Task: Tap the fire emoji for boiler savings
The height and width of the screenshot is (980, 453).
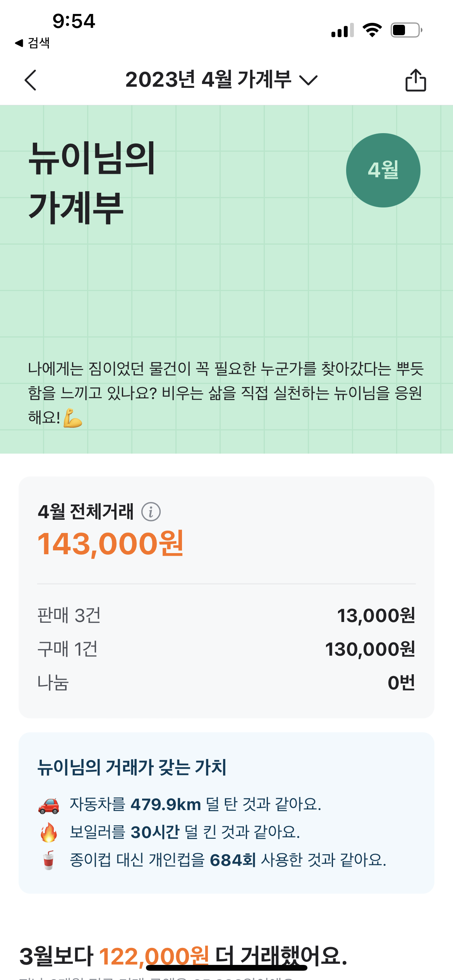Action: (x=49, y=833)
